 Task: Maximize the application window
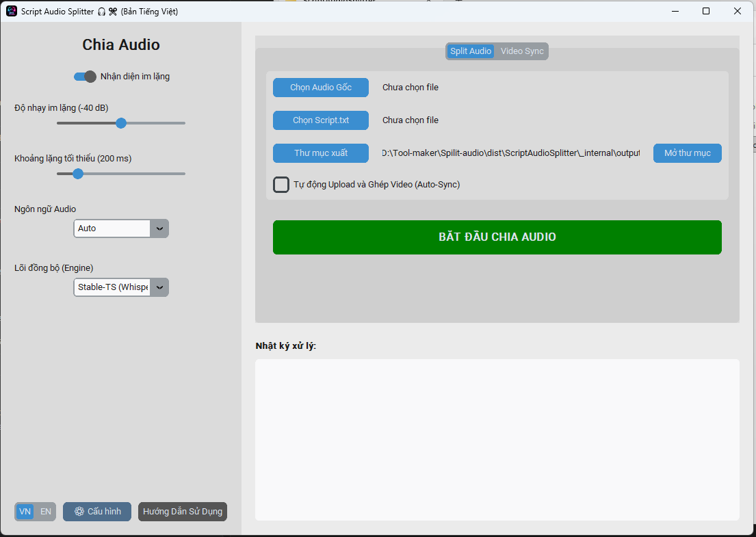(706, 12)
